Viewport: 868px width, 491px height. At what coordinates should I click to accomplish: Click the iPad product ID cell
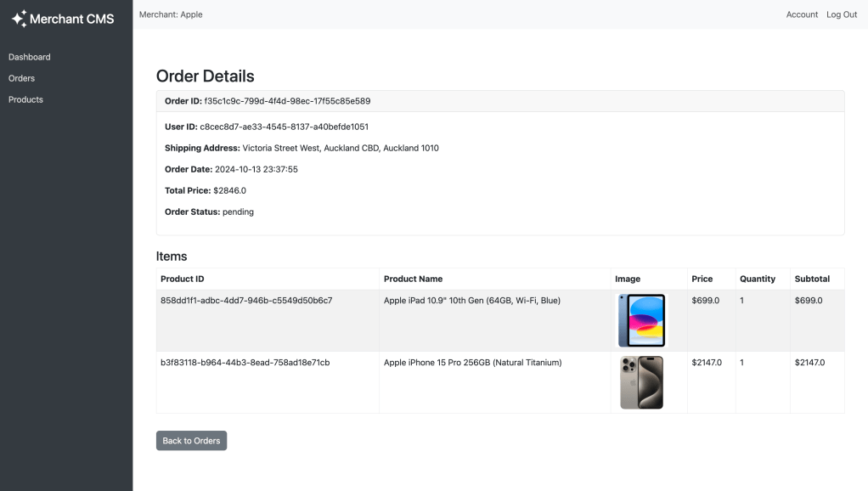(246, 300)
